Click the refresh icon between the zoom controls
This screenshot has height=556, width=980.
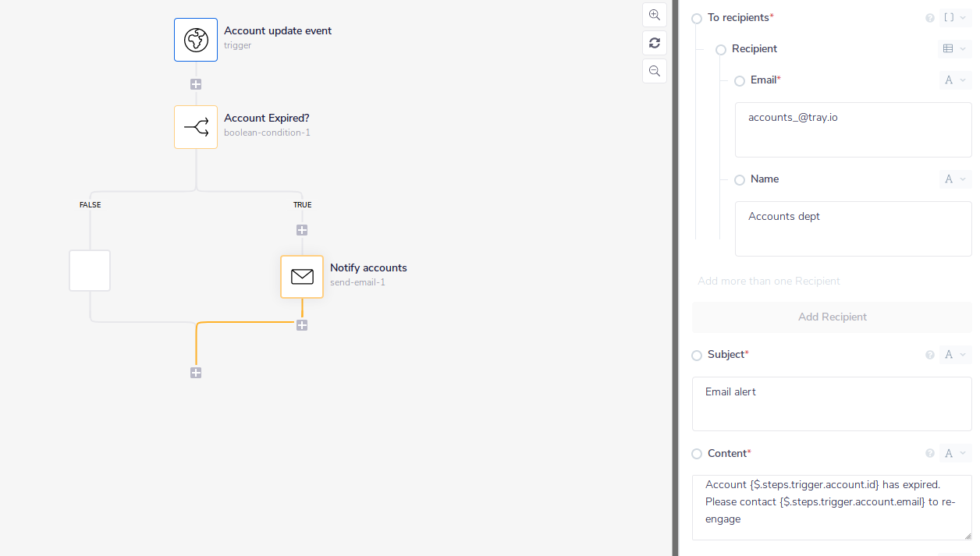click(654, 43)
